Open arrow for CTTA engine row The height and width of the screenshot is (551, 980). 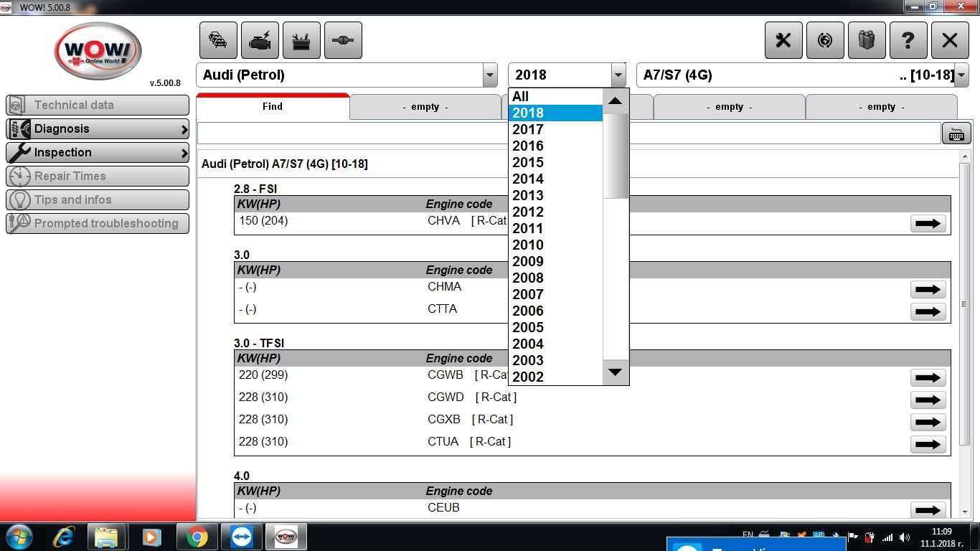click(x=928, y=311)
